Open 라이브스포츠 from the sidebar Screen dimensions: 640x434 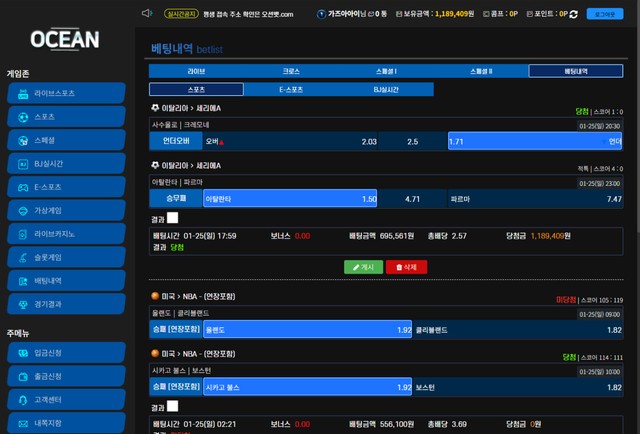(66, 93)
